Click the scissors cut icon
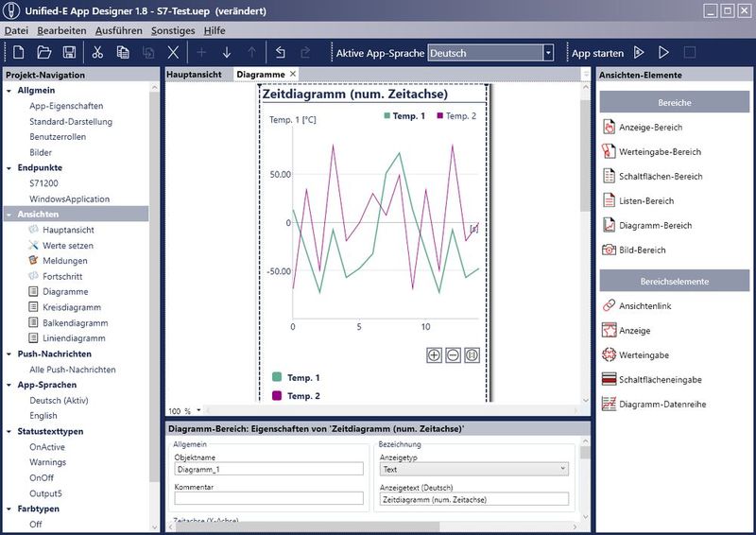 [x=97, y=53]
